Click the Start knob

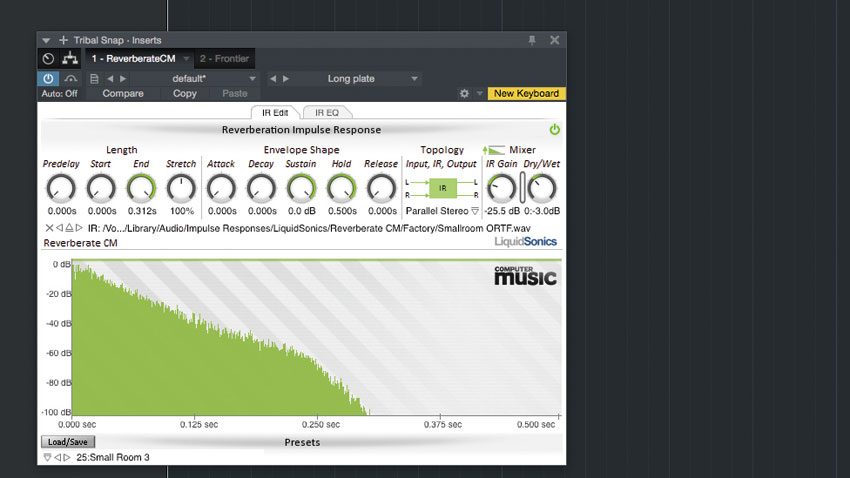point(101,189)
